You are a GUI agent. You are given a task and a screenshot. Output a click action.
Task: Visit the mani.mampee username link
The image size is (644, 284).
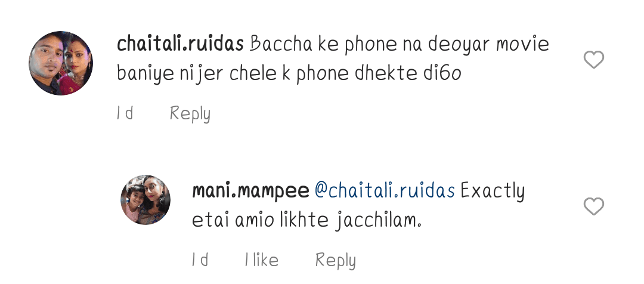(250, 191)
